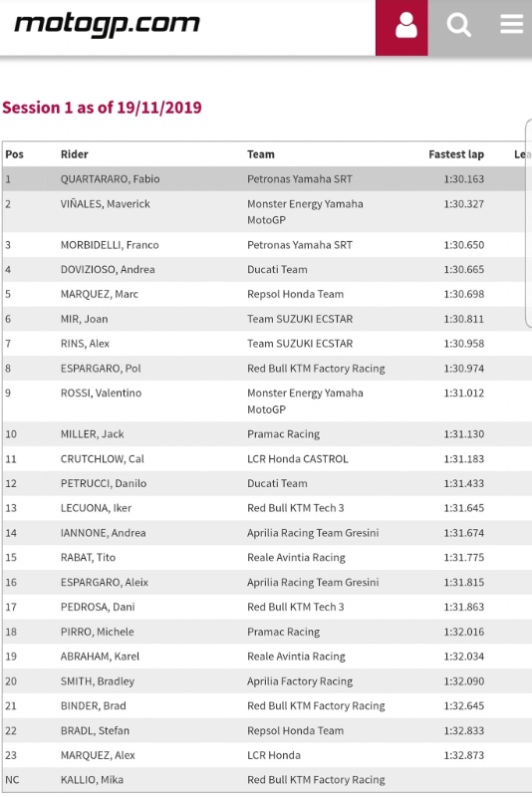Select Aprilia Racing Team Gresini for Iannone
This screenshot has height=797, width=532.
[313, 533]
